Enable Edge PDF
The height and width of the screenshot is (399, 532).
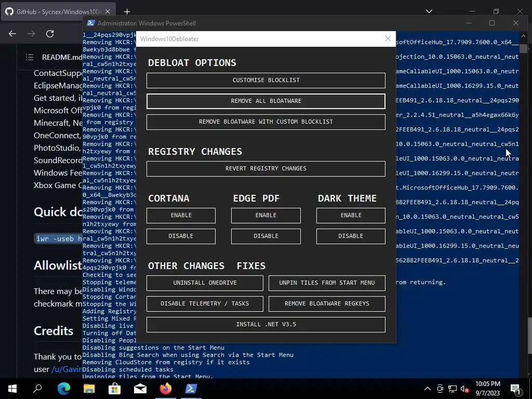(265, 216)
